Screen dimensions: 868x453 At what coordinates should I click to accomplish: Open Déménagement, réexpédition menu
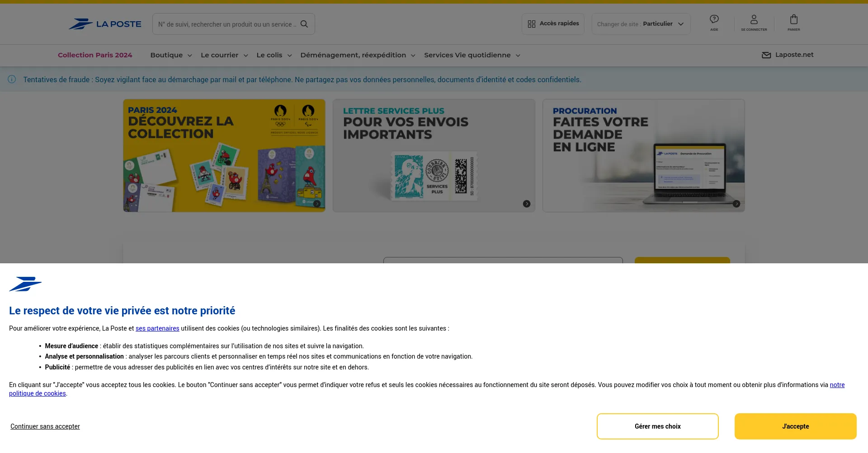[358, 55]
